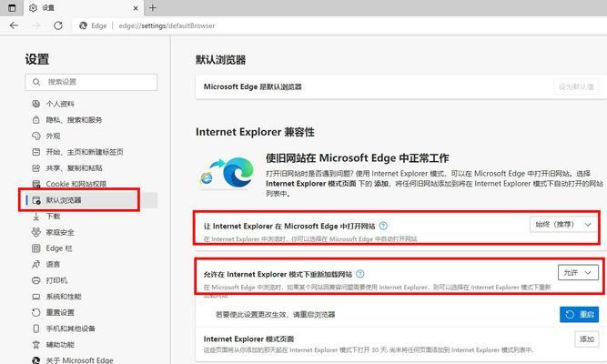
Task: Click help icon beside 允许在 Internet Explorer 模式下重新加载网站
Action: coord(360,274)
